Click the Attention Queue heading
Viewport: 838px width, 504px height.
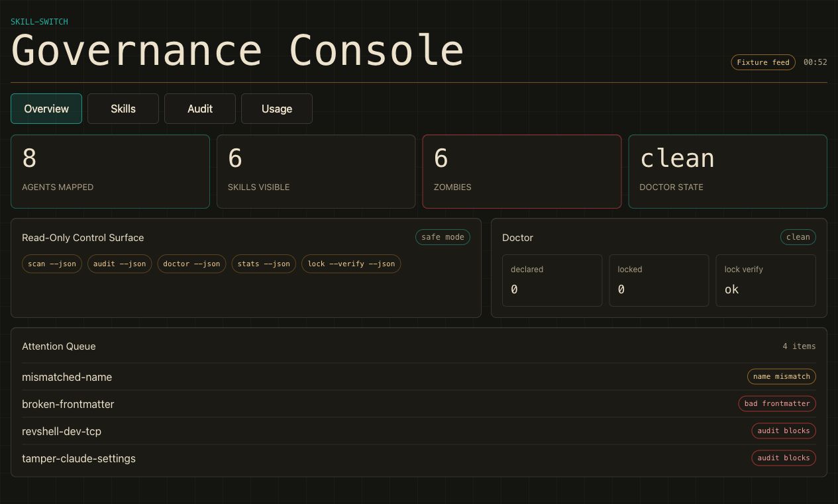click(x=59, y=346)
